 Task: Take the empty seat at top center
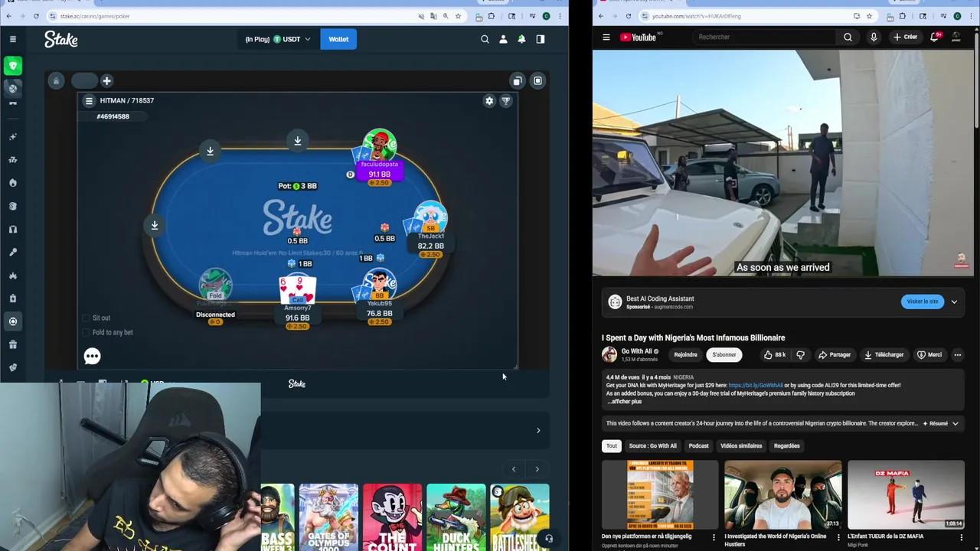coord(298,140)
